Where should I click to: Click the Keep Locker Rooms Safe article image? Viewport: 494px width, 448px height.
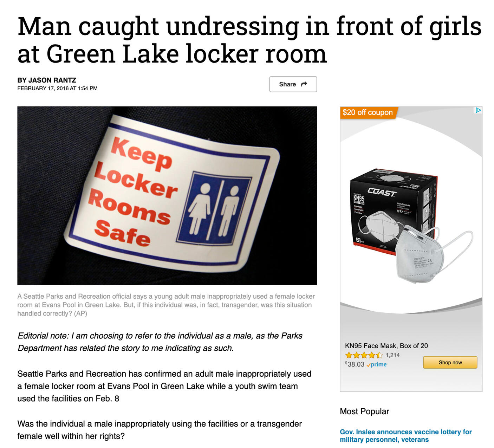click(x=167, y=196)
